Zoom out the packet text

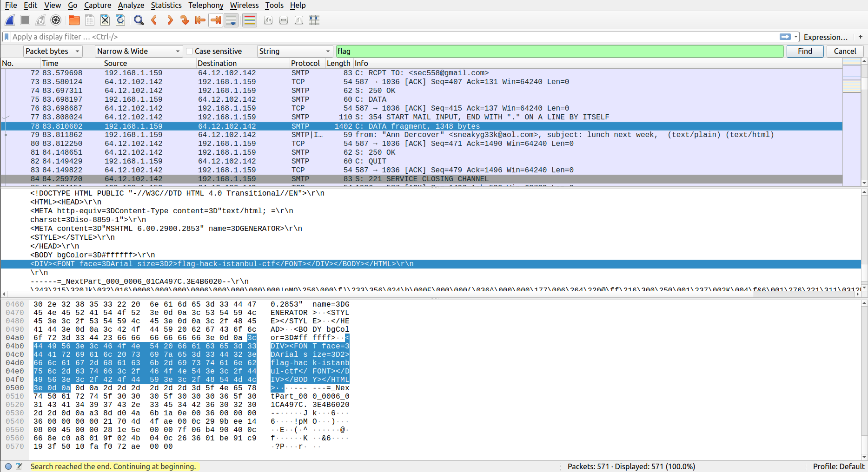click(284, 20)
